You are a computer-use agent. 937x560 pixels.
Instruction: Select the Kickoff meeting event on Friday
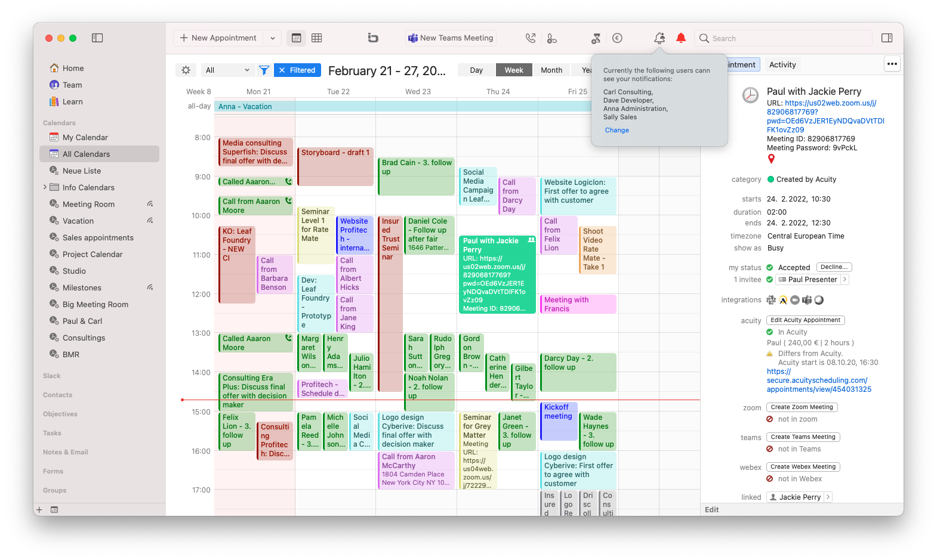coord(558,422)
